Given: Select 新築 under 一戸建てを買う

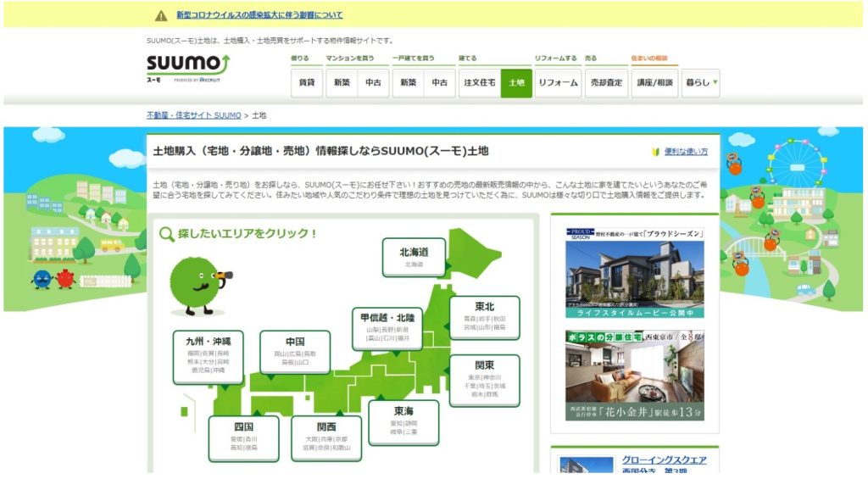Looking at the screenshot, I should click(408, 82).
